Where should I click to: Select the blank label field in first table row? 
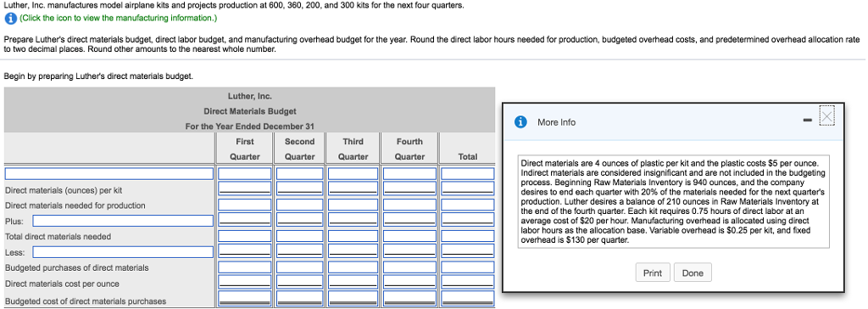point(109,174)
